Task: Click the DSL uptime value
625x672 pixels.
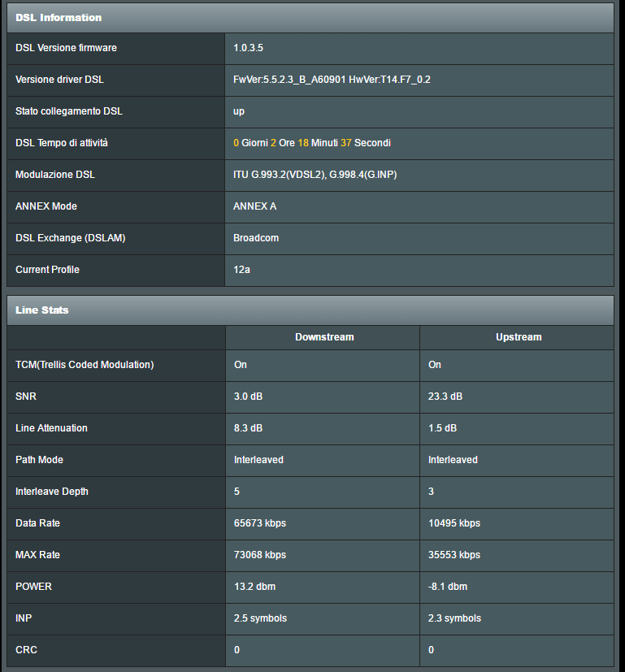Action: tap(312, 143)
